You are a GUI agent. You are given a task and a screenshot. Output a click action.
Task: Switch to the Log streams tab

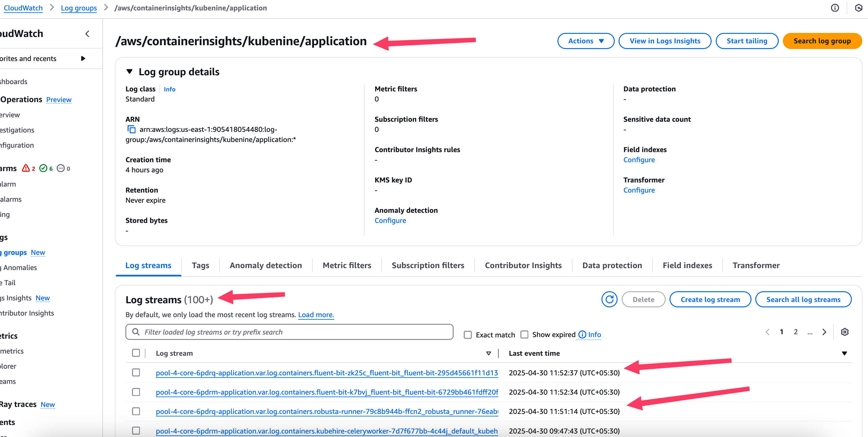click(x=148, y=265)
